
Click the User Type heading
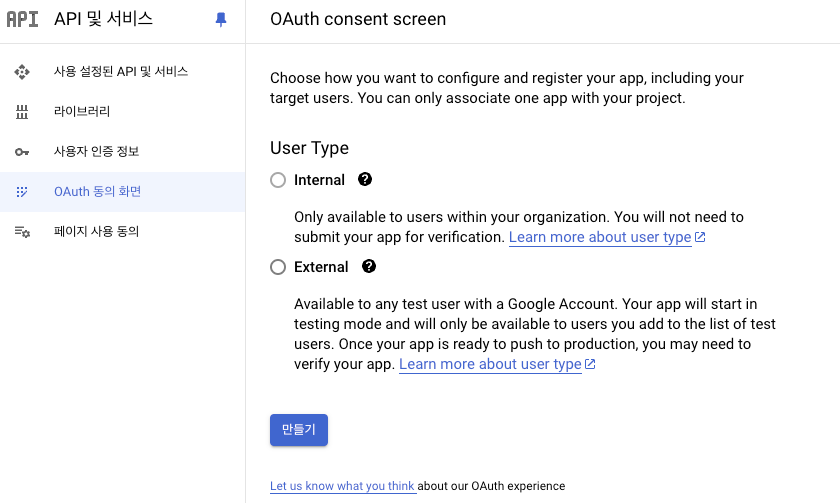309,148
